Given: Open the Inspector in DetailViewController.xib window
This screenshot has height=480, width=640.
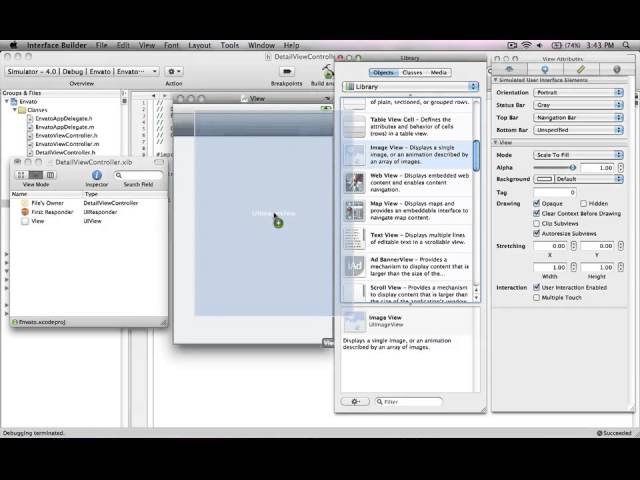Looking at the screenshot, I should click(97, 175).
